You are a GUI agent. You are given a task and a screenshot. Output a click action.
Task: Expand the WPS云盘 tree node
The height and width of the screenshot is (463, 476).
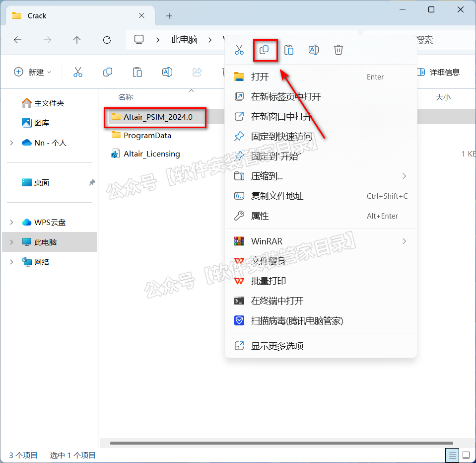11,222
